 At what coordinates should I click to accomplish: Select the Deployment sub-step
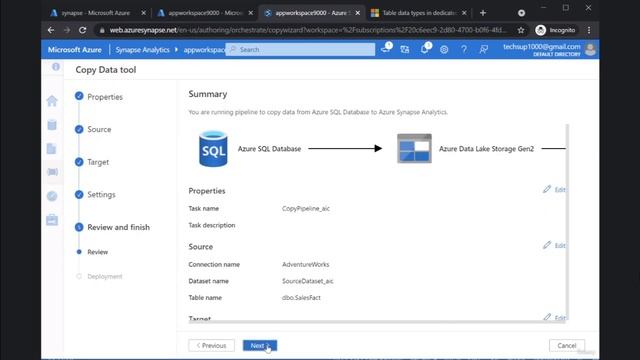(99, 276)
